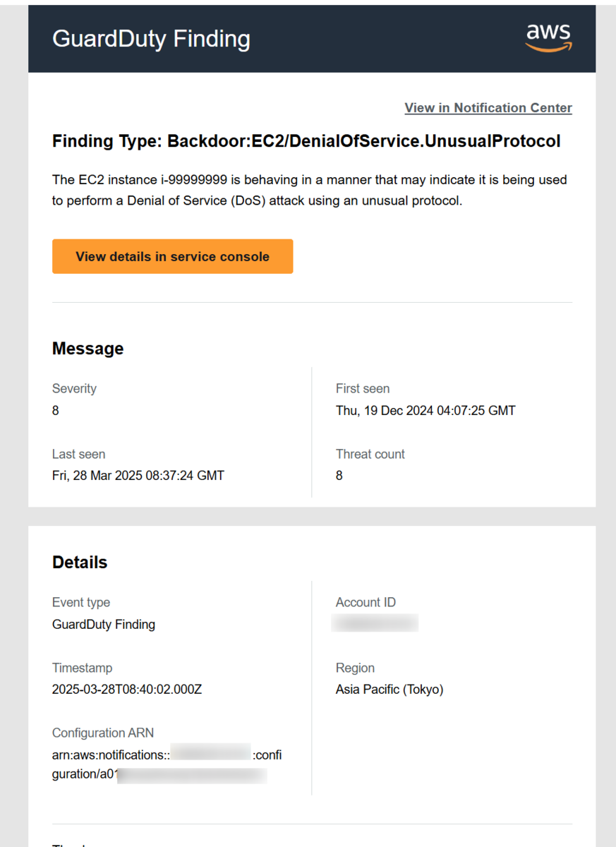Click the Message section heading
616x847 pixels.
pyautogui.click(x=87, y=349)
